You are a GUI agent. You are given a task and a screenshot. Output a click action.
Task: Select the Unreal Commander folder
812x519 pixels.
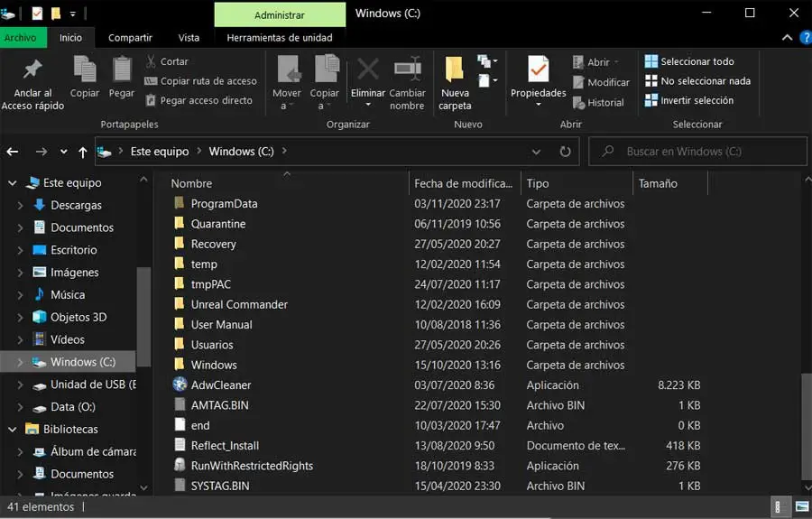coord(239,304)
